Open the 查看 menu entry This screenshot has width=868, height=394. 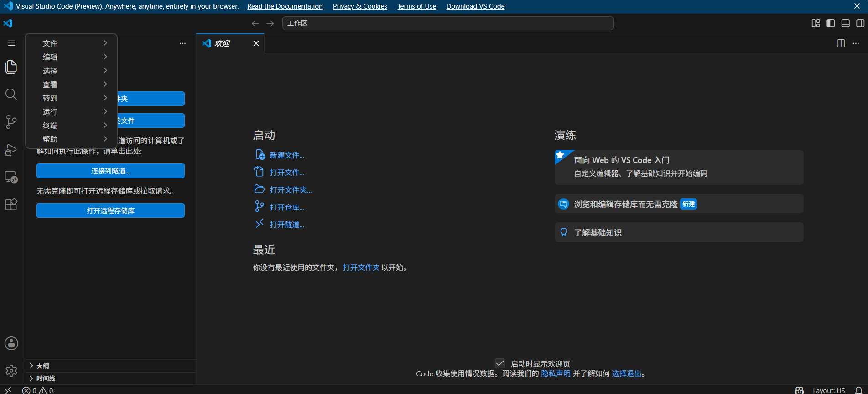click(x=71, y=84)
